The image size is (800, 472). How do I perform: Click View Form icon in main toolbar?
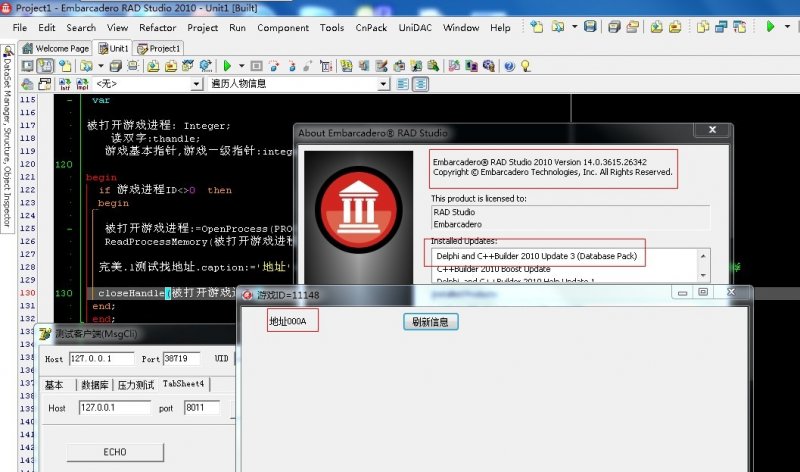721,27
